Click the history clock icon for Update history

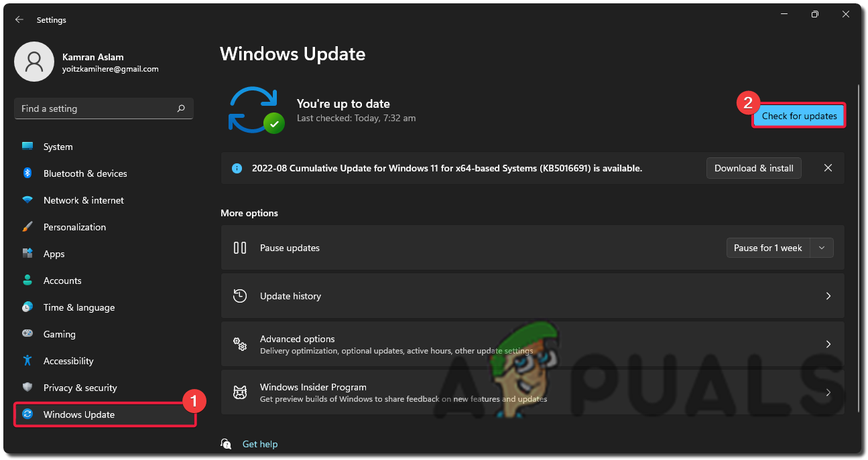click(240, 296)
